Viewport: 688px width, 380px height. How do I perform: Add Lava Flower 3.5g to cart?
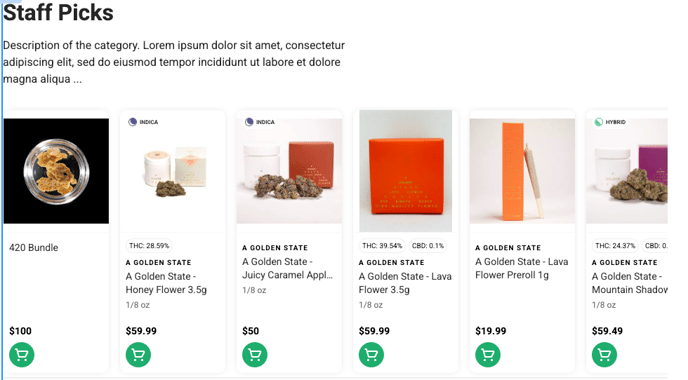(371, 355)
